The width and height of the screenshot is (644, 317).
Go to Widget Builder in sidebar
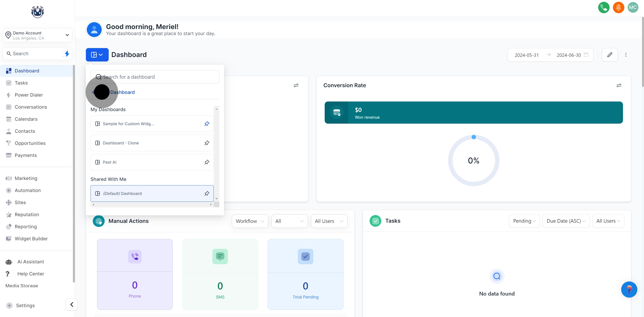pyautogui.click(x=31, y=239)
